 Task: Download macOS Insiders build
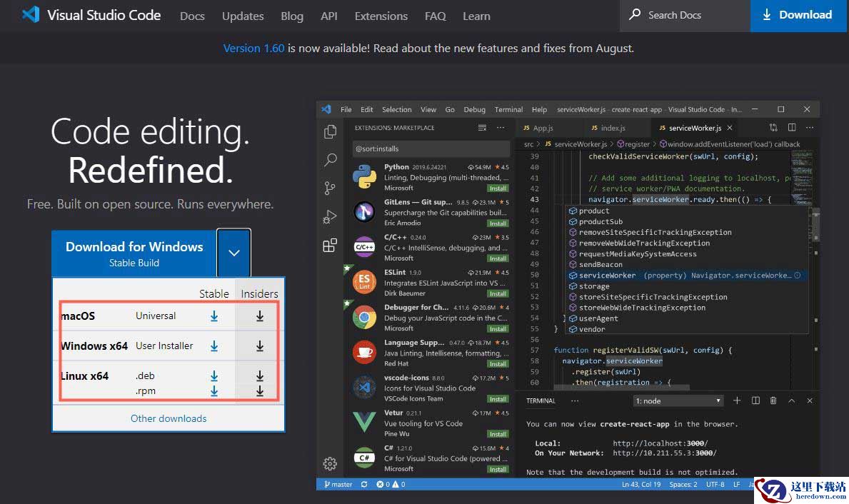(260, 316)
